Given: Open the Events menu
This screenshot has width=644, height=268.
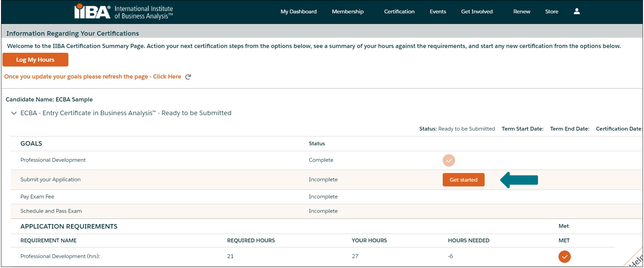Looking at the screenshot, I should [438, 12].
